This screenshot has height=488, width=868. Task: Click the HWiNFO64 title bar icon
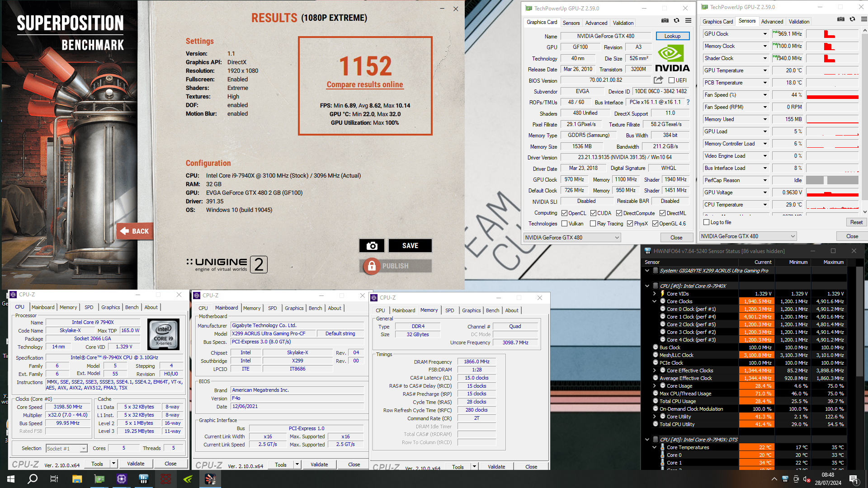647,251
